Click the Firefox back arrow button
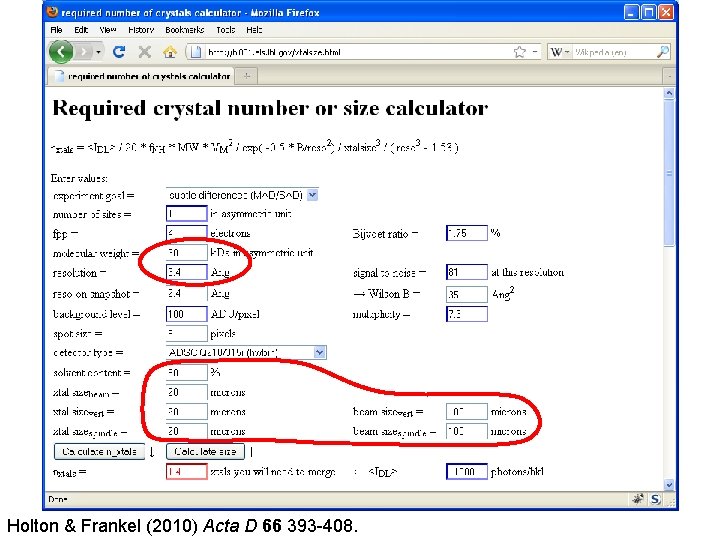 pos(61,51)
